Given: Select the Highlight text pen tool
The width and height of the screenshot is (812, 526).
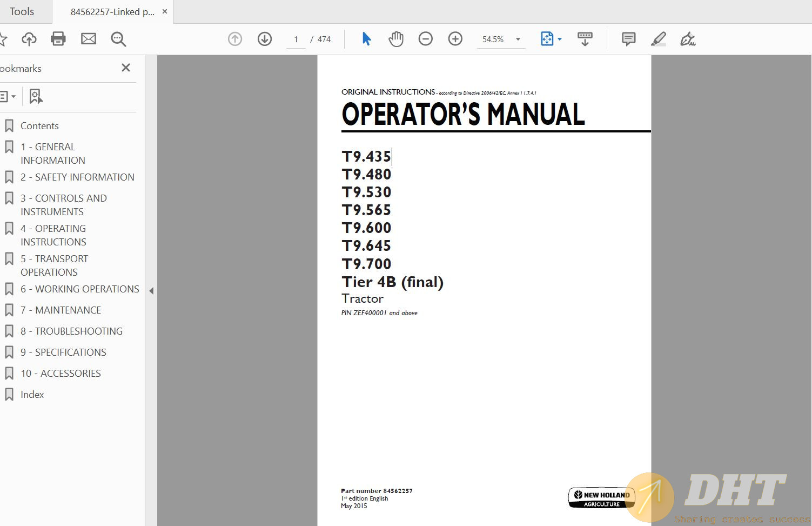Looking at the screenshot, I should (658, 39).
